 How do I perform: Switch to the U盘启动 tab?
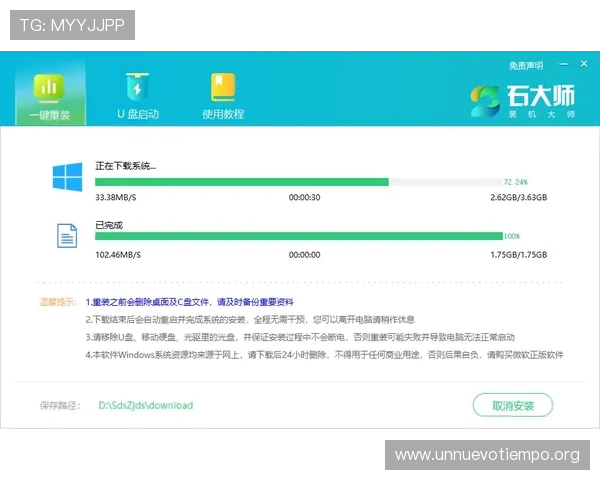tap(138, 96)
